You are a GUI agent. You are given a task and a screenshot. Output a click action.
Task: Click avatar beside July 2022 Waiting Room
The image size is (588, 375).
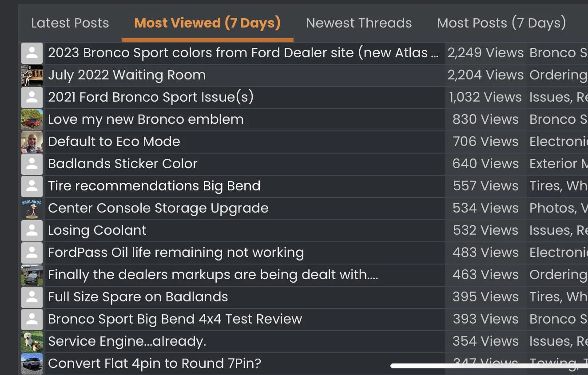coord(32,75)
